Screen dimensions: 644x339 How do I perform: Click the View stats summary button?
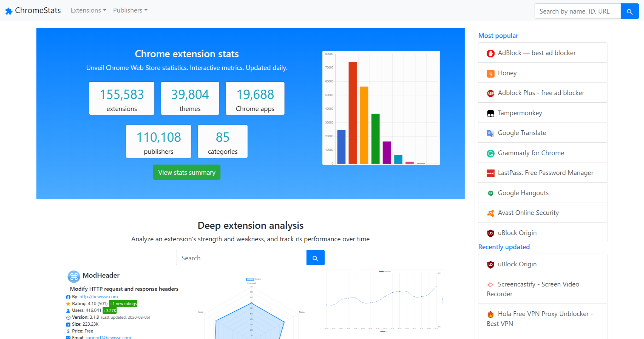(187, 172)
